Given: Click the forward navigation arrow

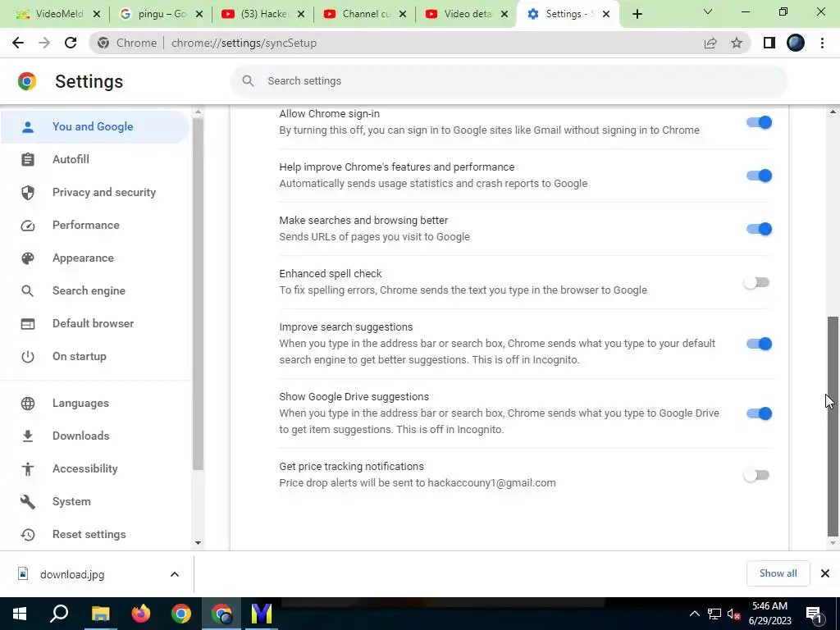Looking at the screenshot, I should pos(44,43).
